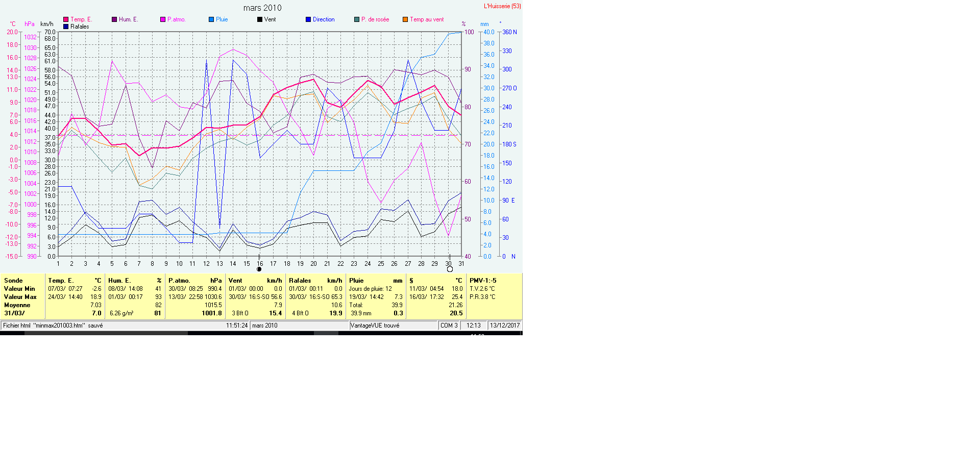
Task: Click the '360 N' direction axis label
Action: [509, 32]
